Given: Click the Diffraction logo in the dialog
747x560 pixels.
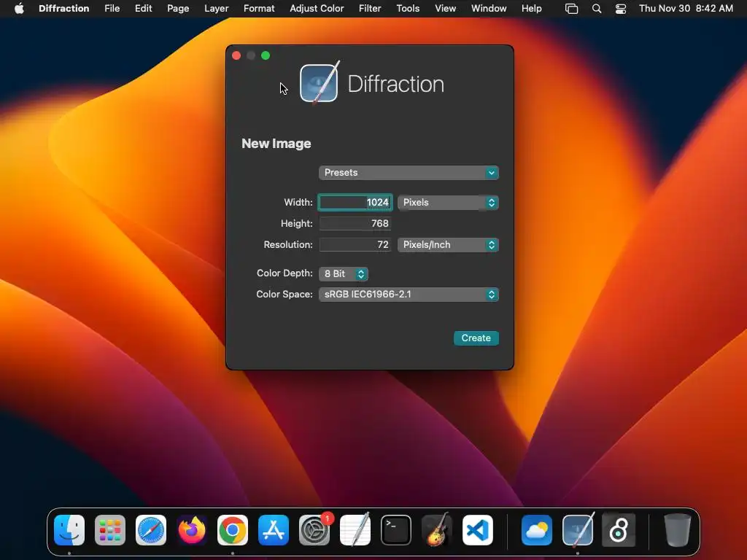Looking at the screenshot, I should tap(320, 82).
